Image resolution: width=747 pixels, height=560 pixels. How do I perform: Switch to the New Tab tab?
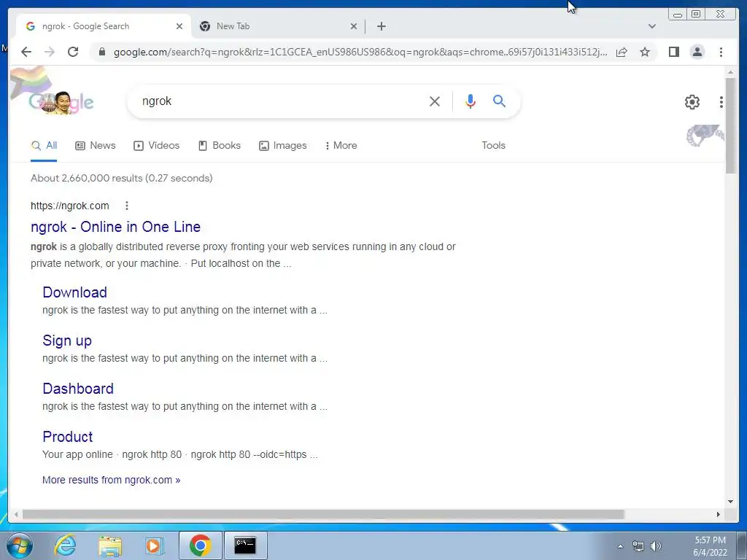(279, 26)
